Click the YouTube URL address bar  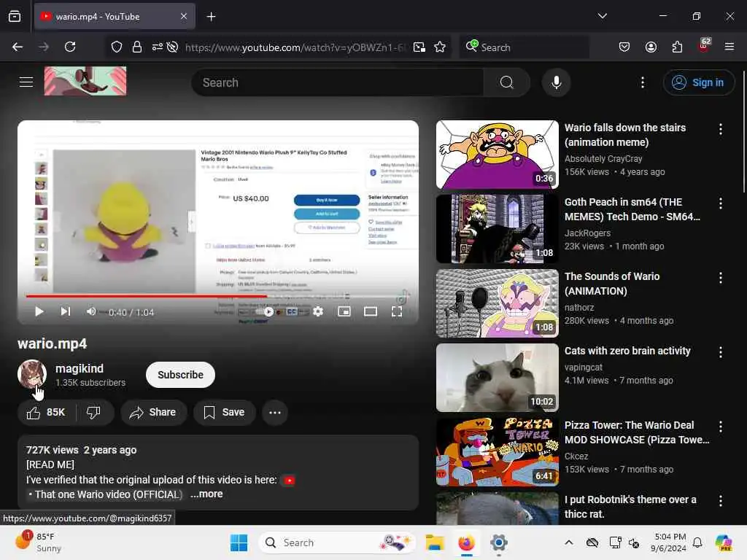click(295, 47)
